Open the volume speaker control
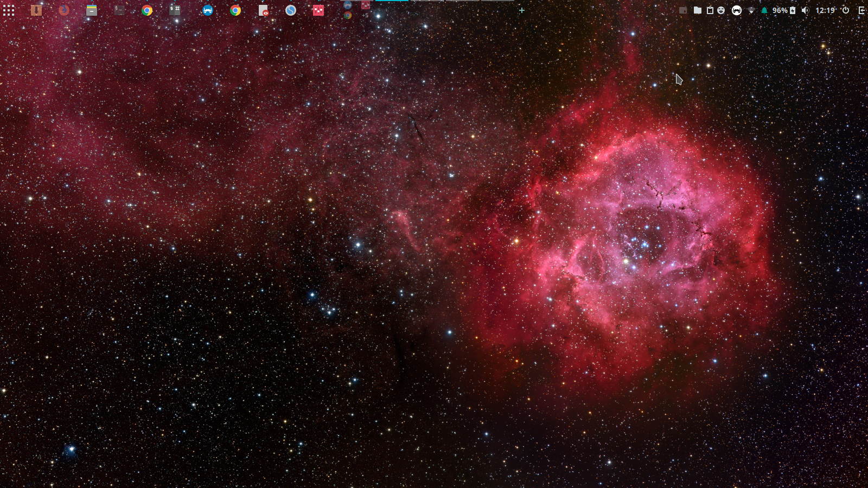Image resolution: width=868 pixels, height=488 pixels. [x=805, y=10]
